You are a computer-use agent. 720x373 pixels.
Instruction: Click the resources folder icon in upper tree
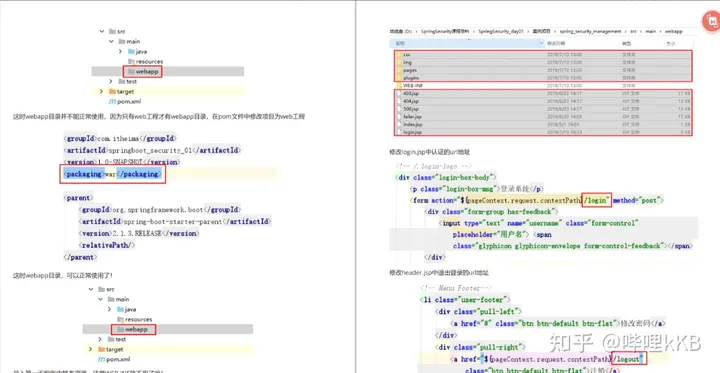pos(131,62)
